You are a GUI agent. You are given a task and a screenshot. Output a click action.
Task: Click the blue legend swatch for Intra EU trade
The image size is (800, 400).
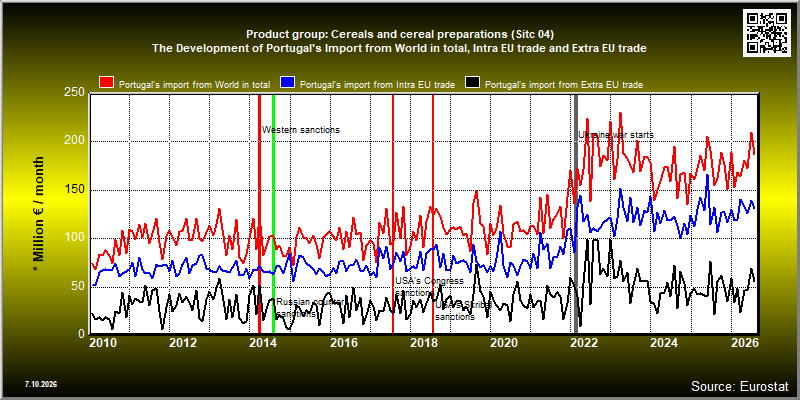pos(288,83)
